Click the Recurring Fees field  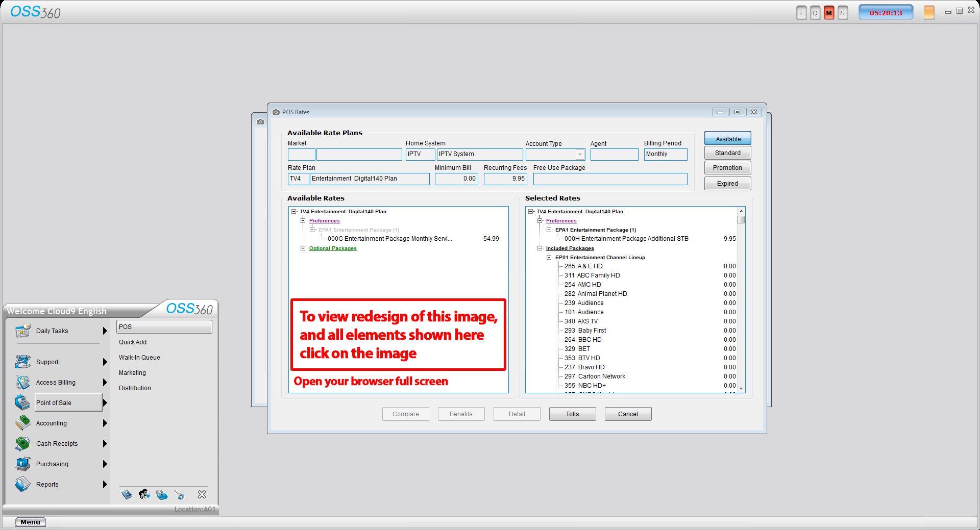click(x=505, y=179)
